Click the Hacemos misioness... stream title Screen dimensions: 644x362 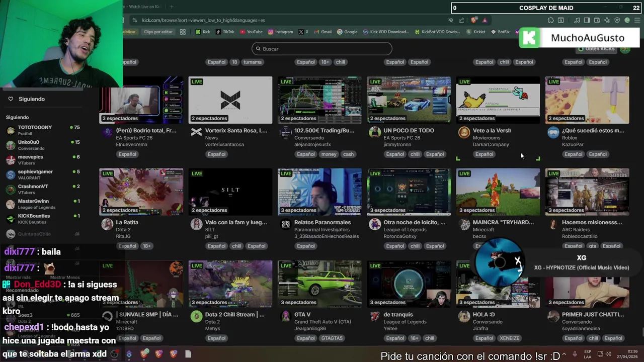coord(592,222)
